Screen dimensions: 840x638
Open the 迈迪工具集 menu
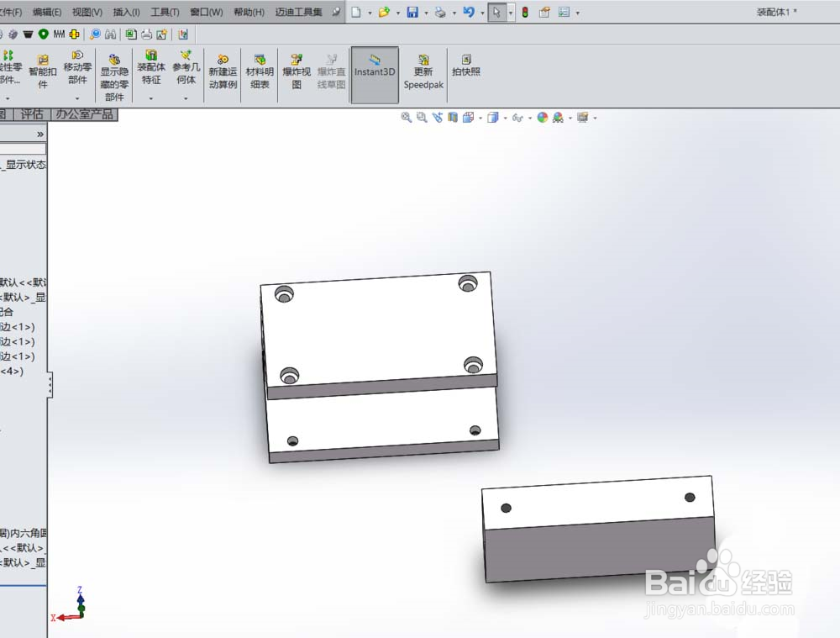tap(299, 12)
